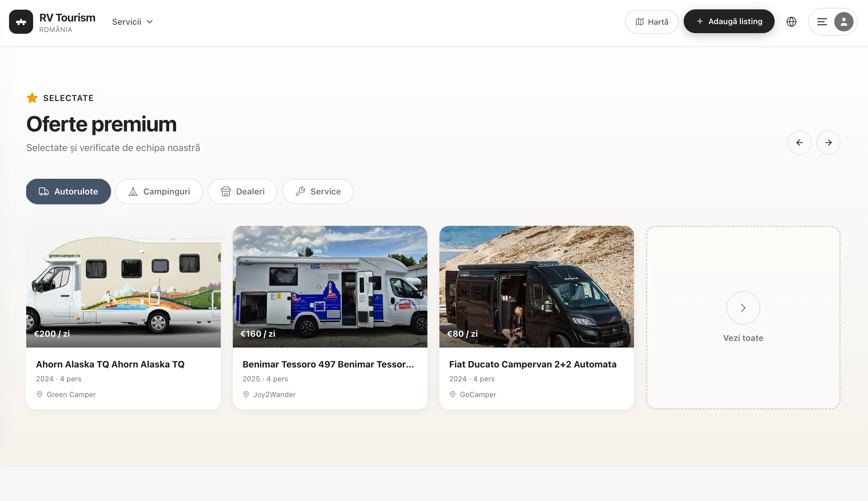Click the user profile avatar
This screenshot has width=868, height=501.
pyautogui.click(x=844, y=22)
